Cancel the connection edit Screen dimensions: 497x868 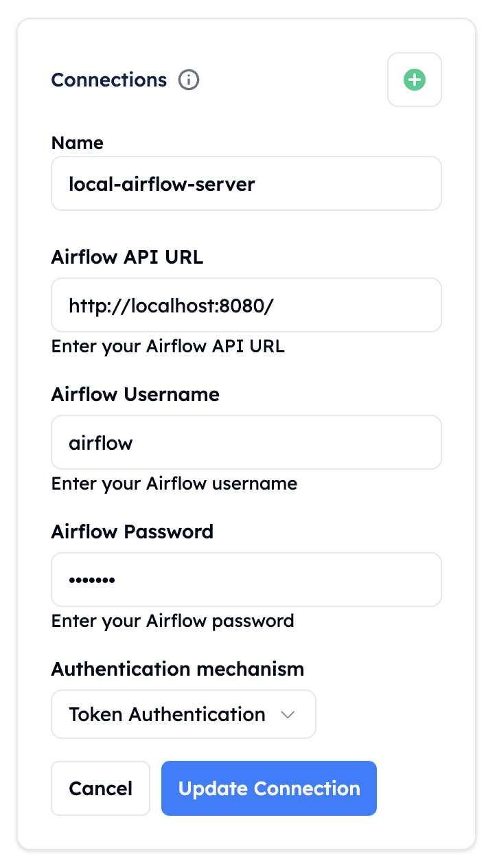[x=101, y=788]
